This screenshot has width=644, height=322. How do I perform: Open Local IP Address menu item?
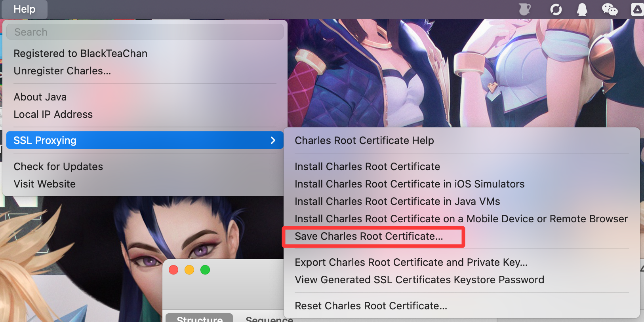53,114
